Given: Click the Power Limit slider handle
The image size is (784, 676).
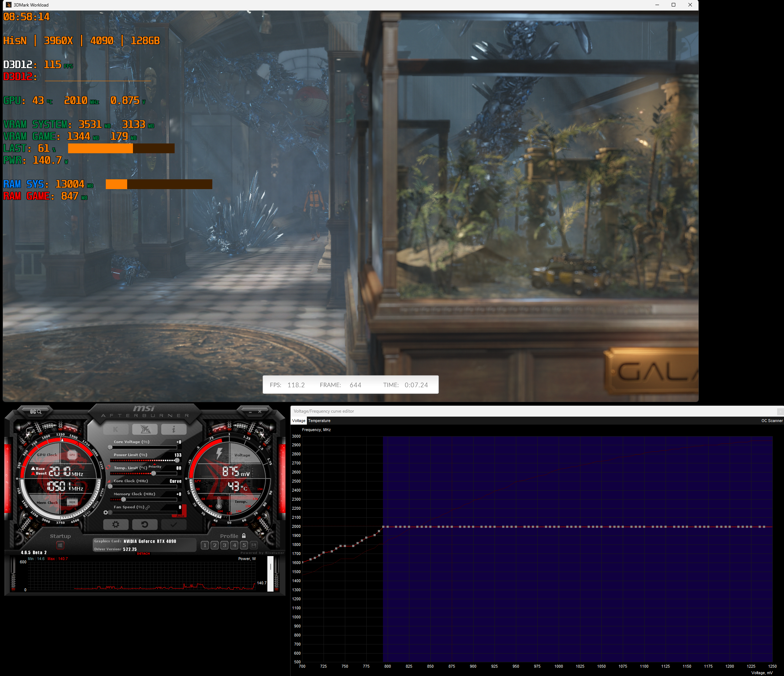Looking at the screenshot, I should (x=177, y=460).
